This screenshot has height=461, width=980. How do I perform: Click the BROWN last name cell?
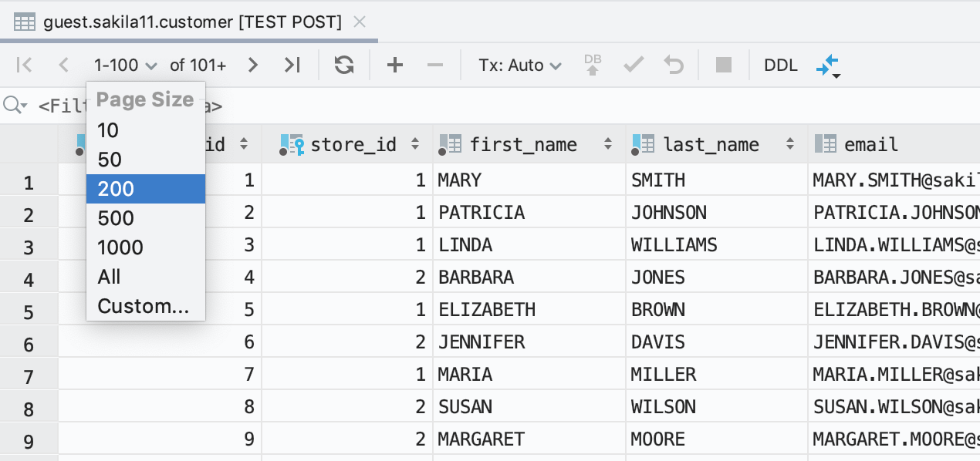pyautogui.click(x=717, y=310)
